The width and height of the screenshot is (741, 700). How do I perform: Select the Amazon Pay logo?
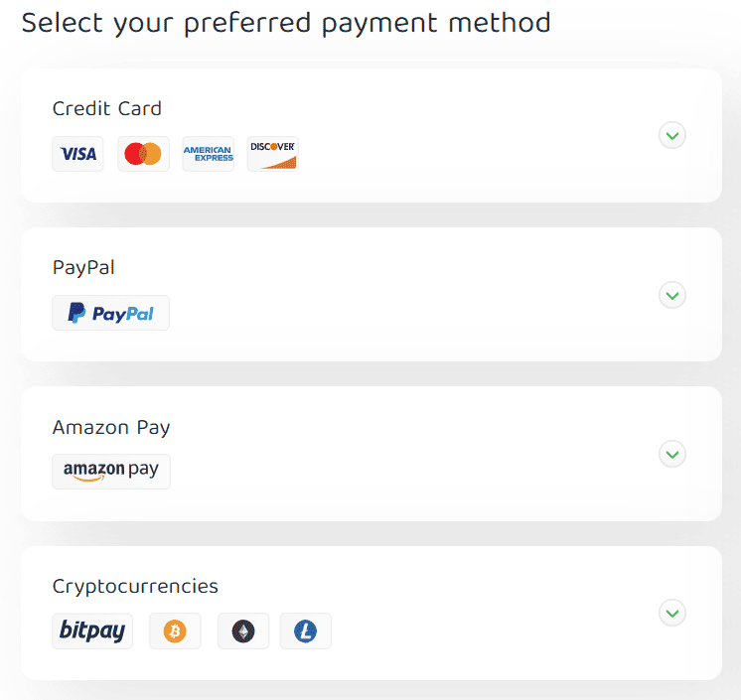pyautogui.click(x=111, y=472)
